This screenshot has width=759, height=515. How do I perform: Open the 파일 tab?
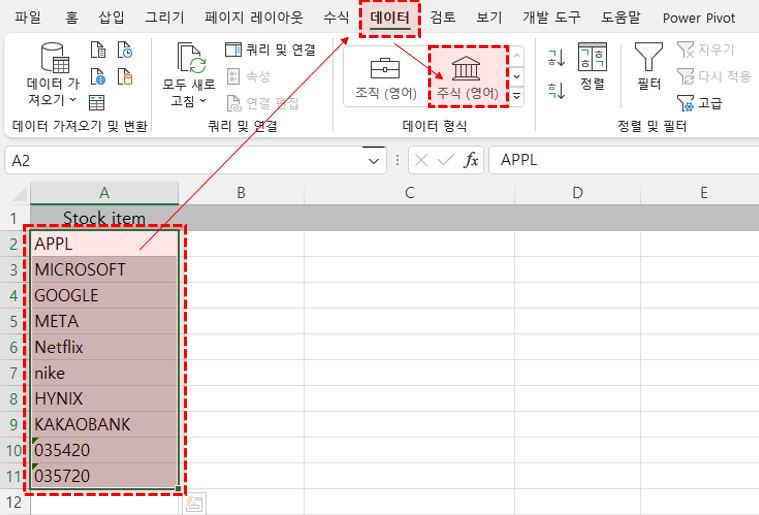coord(28,18)
